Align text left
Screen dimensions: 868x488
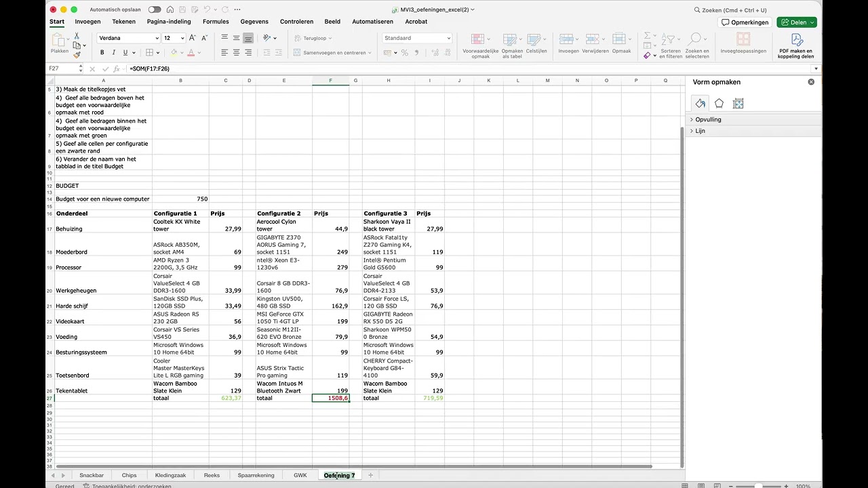click(x=224, y=52)
